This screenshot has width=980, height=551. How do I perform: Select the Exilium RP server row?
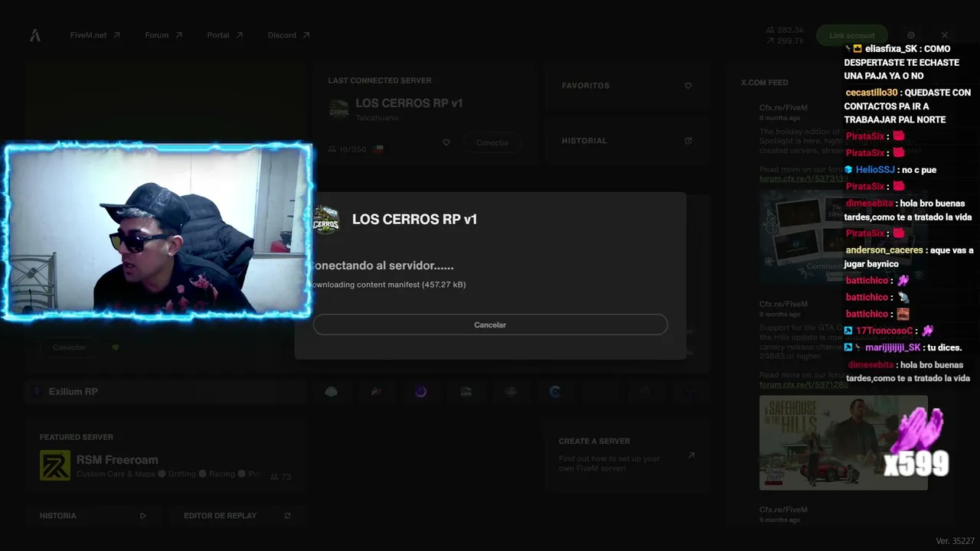(x=165, y=392)
